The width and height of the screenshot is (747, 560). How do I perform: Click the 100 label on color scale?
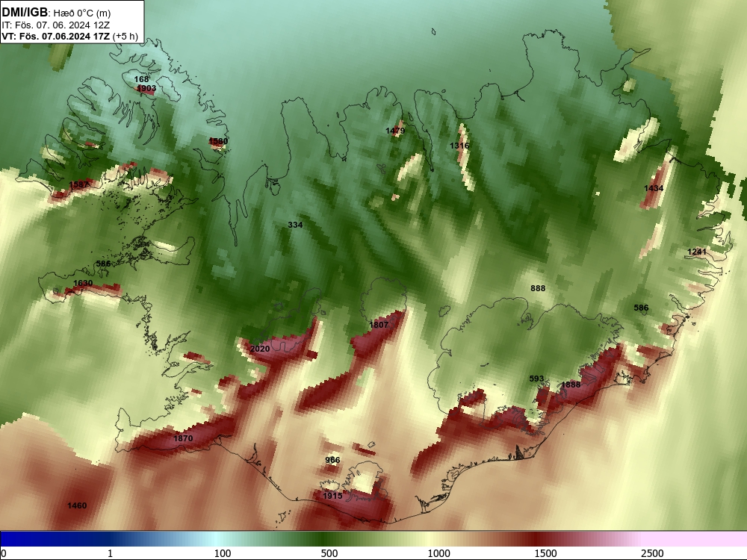tap(223, 553)
